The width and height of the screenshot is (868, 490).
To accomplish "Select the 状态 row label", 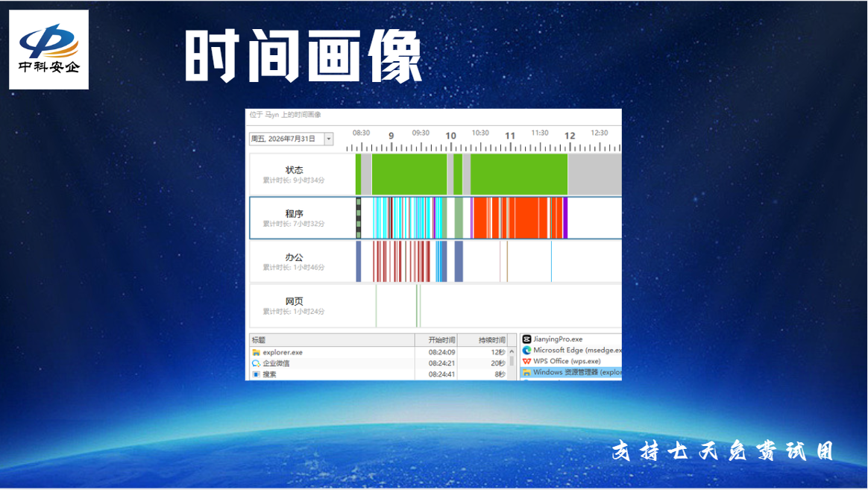I will [294, 170].
